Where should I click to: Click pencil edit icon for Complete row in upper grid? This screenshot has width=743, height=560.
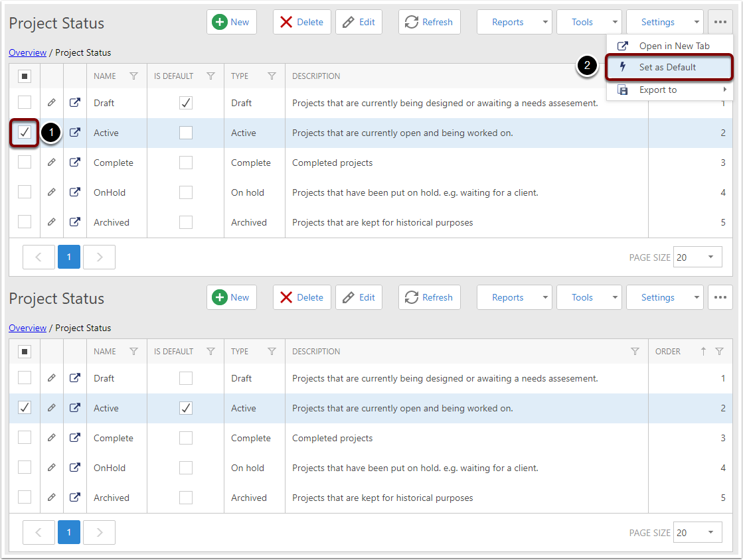51,163
